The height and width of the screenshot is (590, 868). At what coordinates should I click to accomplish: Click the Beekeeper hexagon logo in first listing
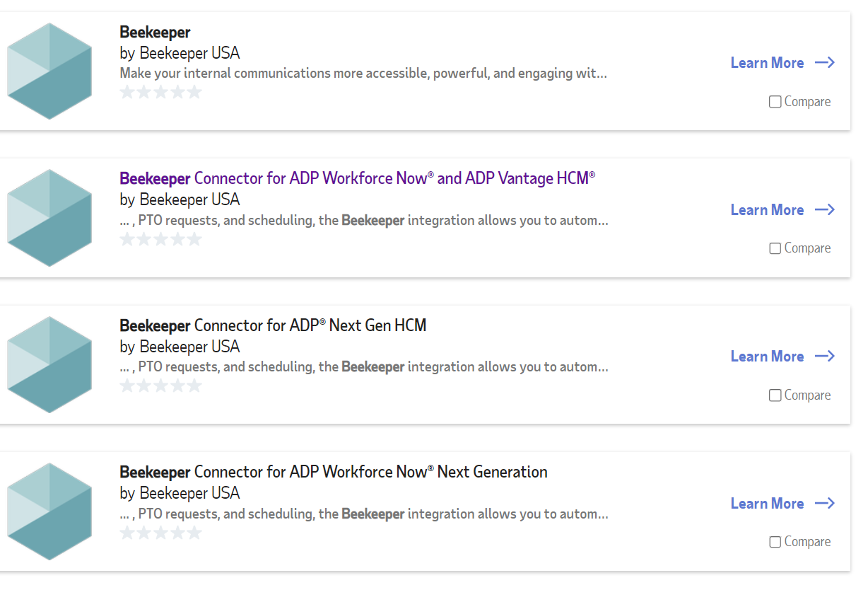click(x=49, y=71)
